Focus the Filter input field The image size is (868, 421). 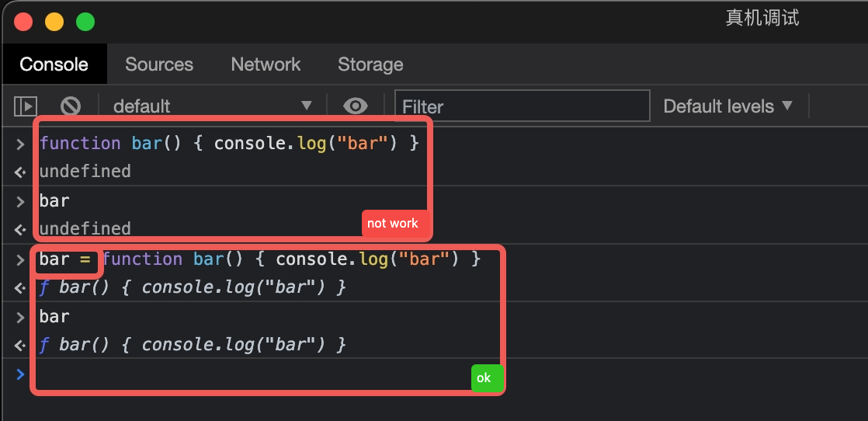coord(522,106)
